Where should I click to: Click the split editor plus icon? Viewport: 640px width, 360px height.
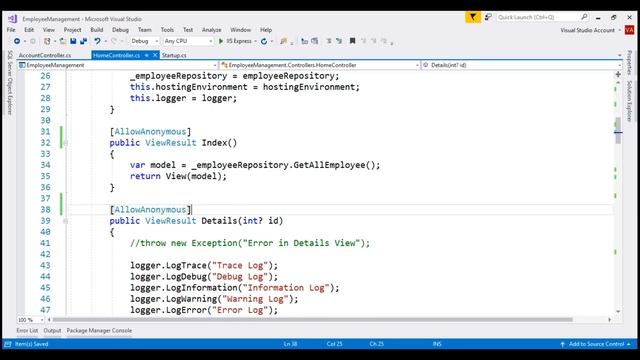pyautogui.click(x=618, y=74)
